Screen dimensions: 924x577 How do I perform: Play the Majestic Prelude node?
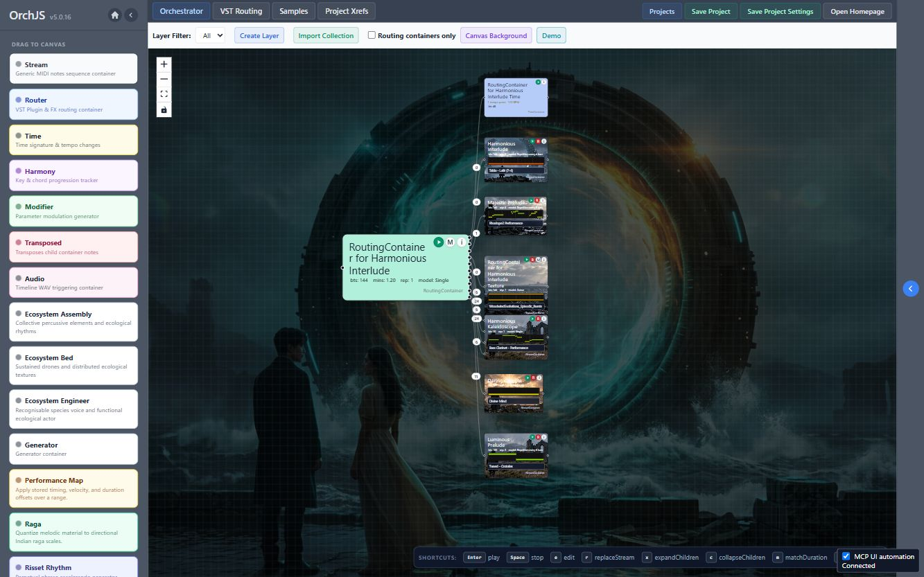click(x=532, y=201)
